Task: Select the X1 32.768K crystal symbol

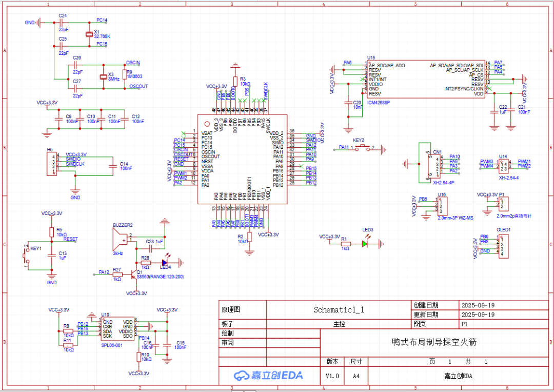Action: (x=89, y=34)
